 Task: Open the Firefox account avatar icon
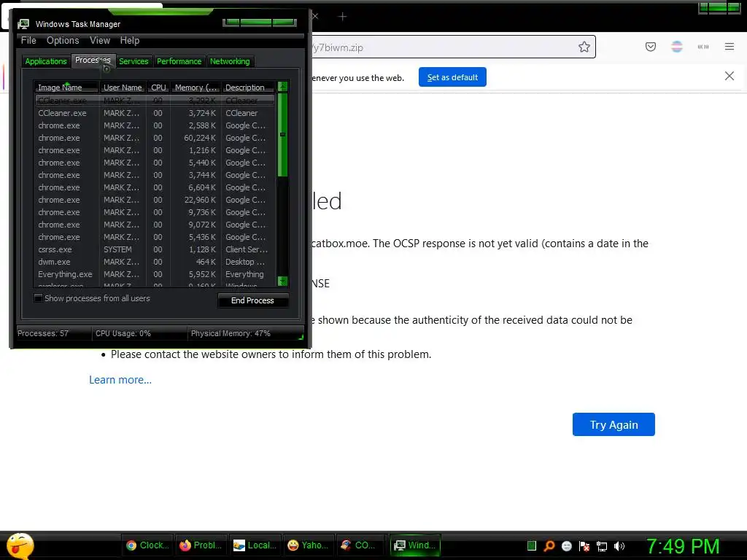click(x=676, y=47)
